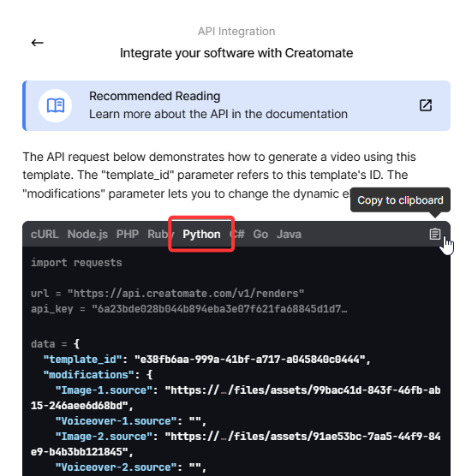Switch to the cURL tab
Screen dimensions: 472x476
pos(45,234)
